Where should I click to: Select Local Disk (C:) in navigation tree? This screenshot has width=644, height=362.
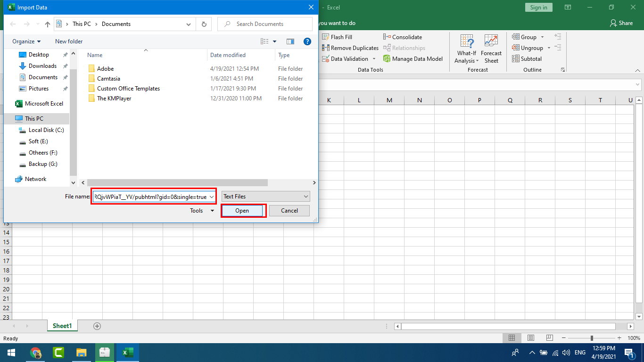pos(46,130)
